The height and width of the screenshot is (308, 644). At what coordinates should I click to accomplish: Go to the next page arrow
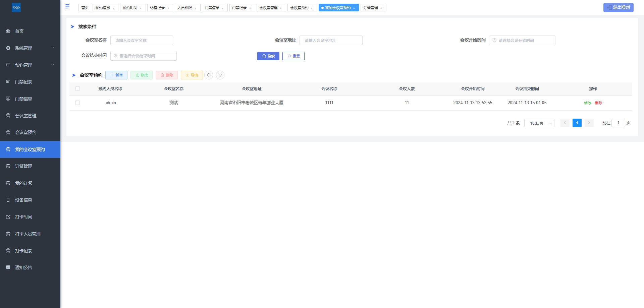589,123
